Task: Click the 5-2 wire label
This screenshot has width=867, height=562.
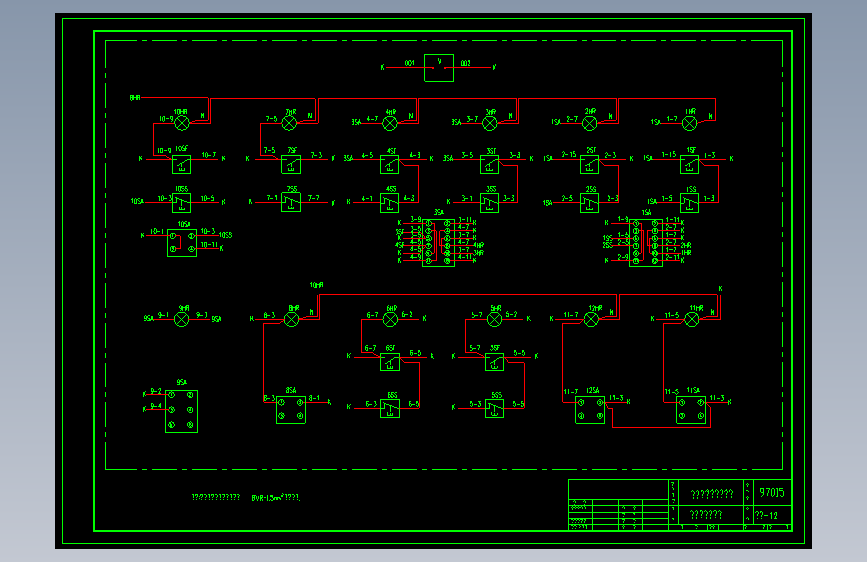Action: 511,314
